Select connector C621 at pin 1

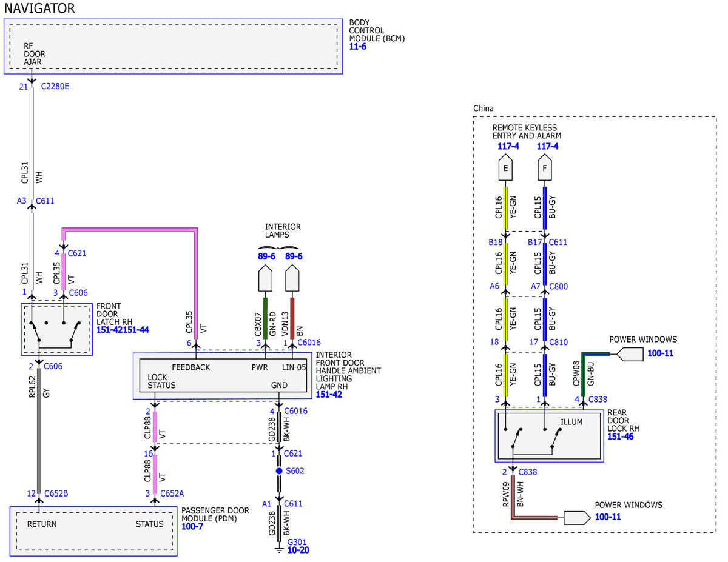click(292, 453)
